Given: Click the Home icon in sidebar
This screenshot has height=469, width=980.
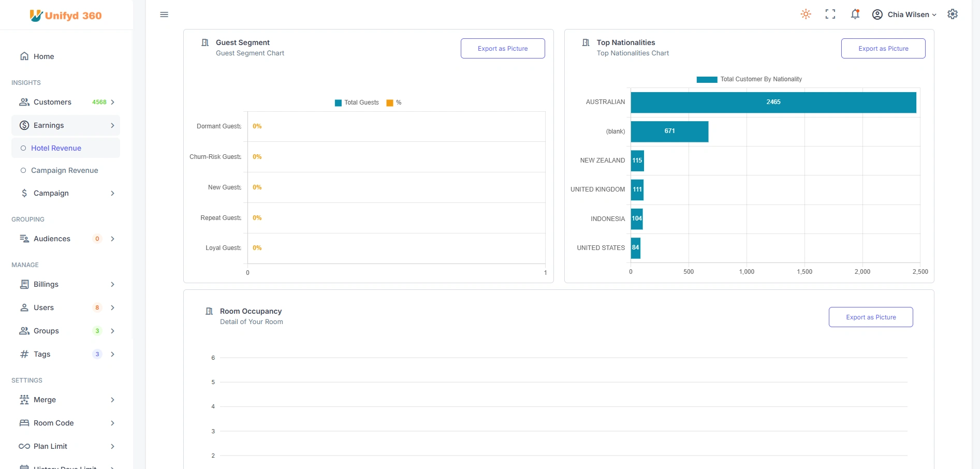Looking at the screenshot, I should [24, 56].
